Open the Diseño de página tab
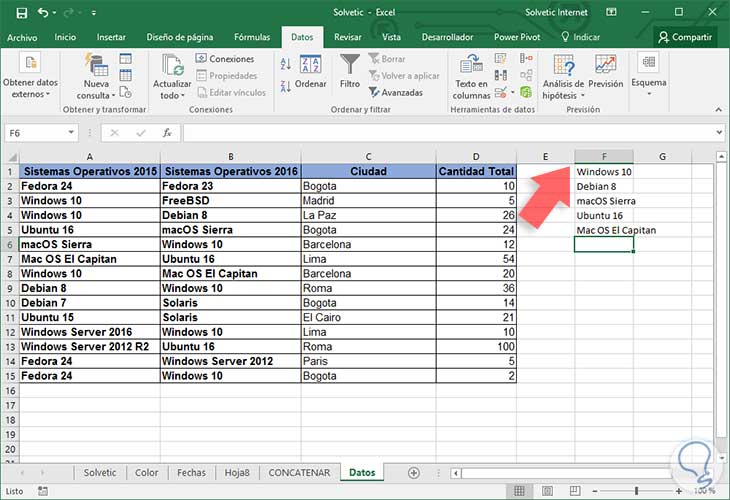This screenshot has width=730, height=500. 180,37
